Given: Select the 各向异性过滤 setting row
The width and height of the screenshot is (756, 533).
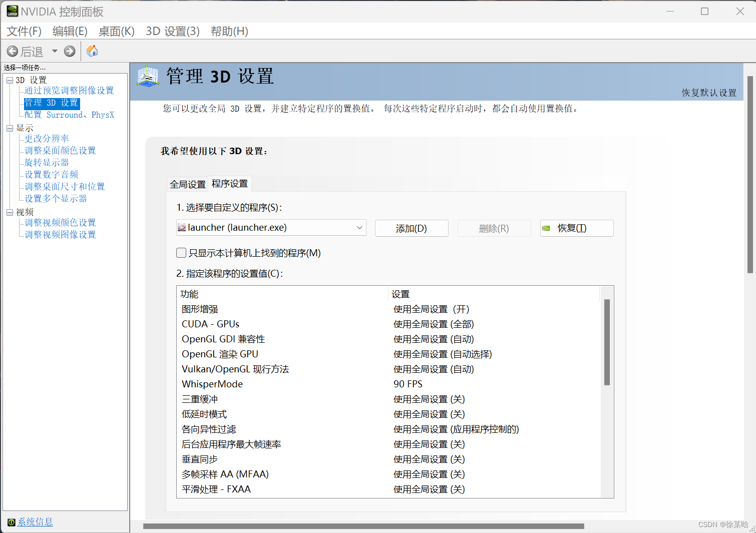Looking at the screenshot, I should (x=388, y=429).
